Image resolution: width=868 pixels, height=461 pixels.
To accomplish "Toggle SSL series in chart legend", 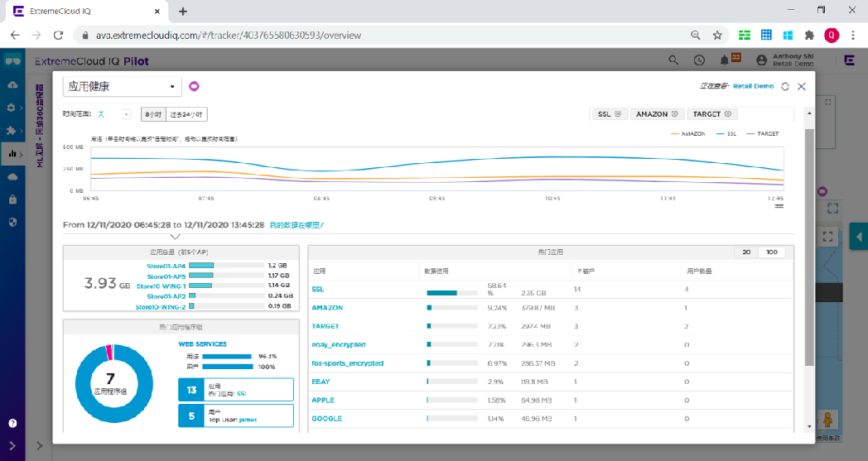I will (726, 134).
